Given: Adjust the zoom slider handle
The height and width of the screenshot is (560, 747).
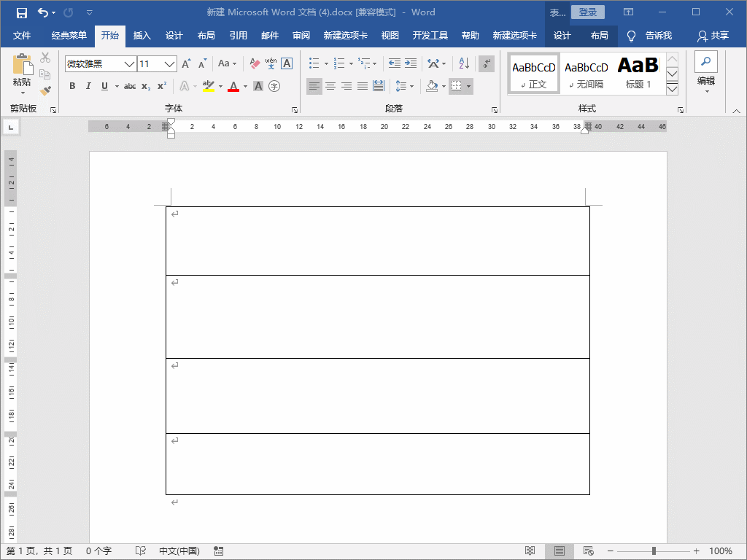Looking at the screenshot, I should 654,551.
